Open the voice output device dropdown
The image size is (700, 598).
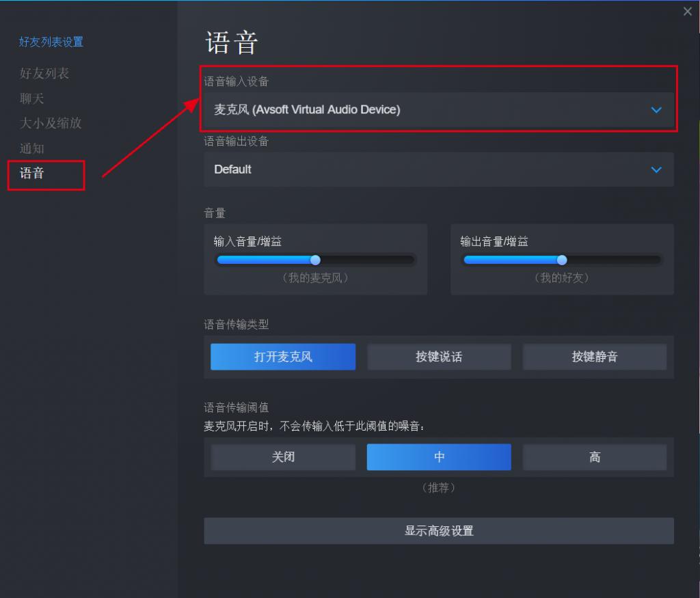pos(438,169)
